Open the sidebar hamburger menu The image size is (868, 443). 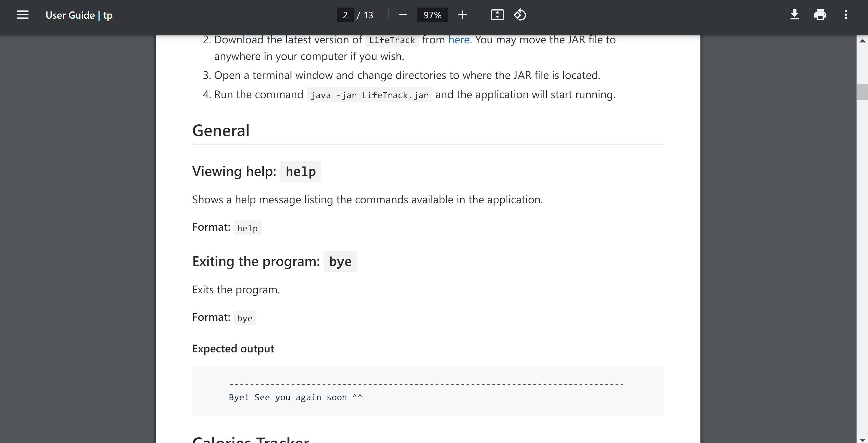pos(23,15)
